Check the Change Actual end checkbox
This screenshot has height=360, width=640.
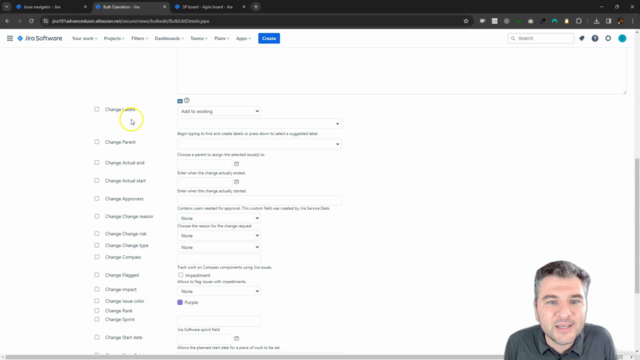(97, 162)
